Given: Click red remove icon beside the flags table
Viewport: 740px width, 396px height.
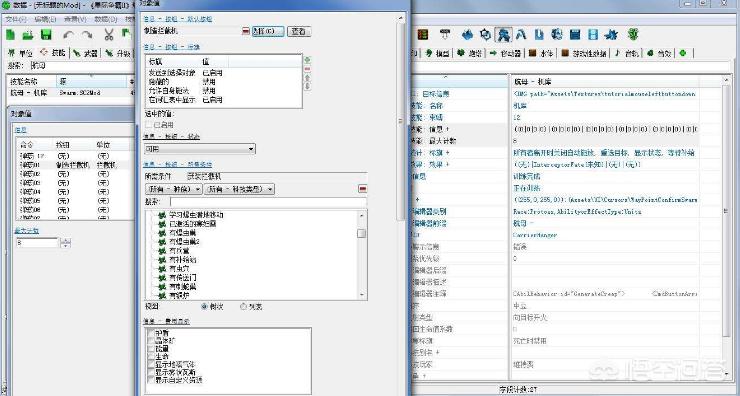Looking at the screenshot, I should pyautogui.click(x=307, y=69).
